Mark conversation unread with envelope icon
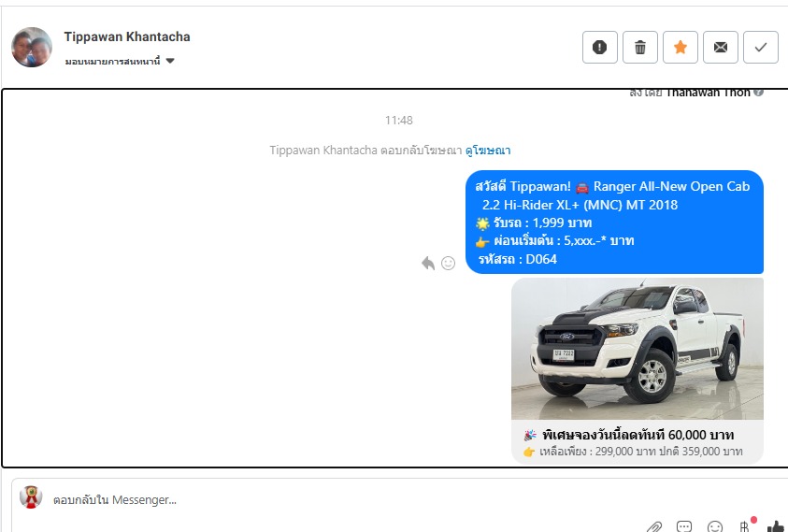This screenshot has width=788, height=532. tap(720, 48)
